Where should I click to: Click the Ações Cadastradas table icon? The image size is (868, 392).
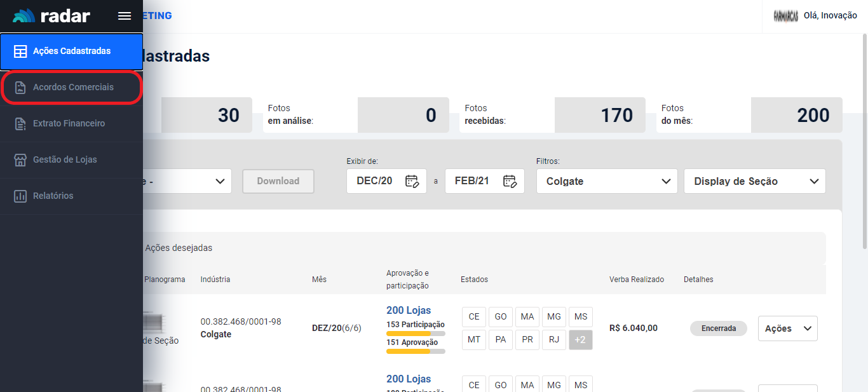click(x=20, y=51)
